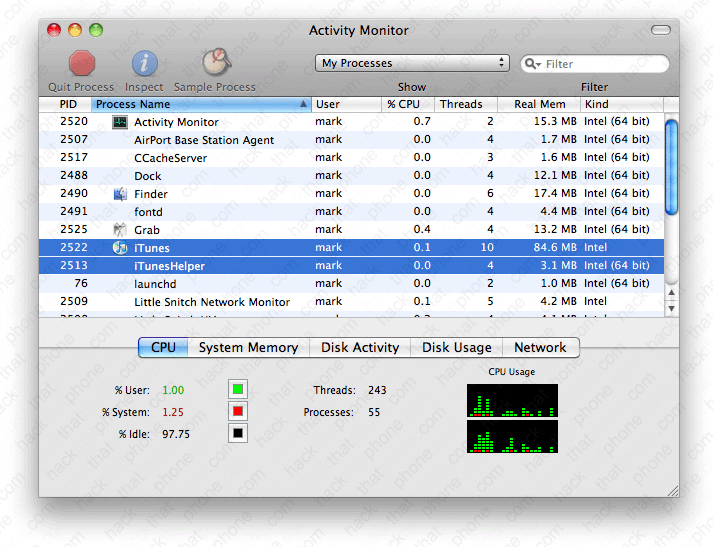Switch to the System Memory tab
Screen dimensions: 713x547
tap(248, 348)
